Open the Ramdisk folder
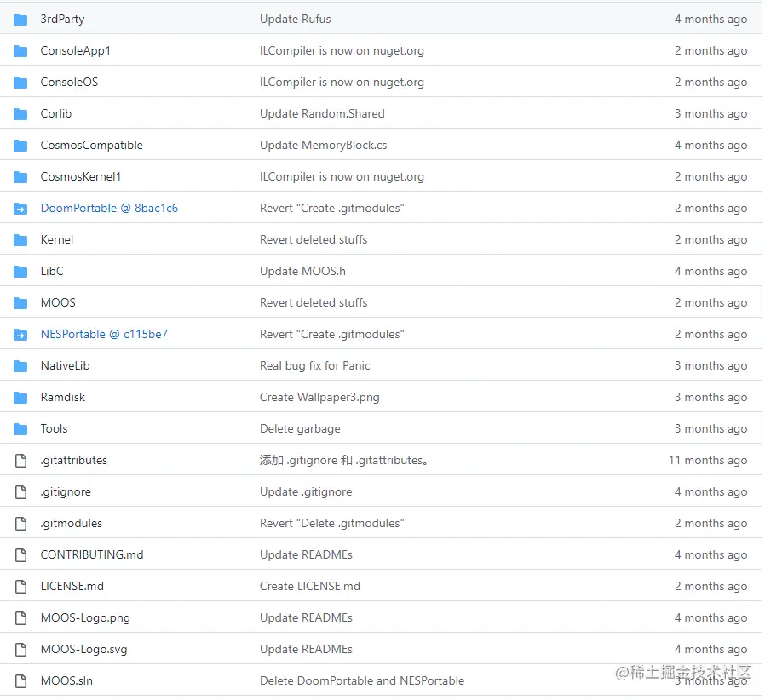 [63, 397]
